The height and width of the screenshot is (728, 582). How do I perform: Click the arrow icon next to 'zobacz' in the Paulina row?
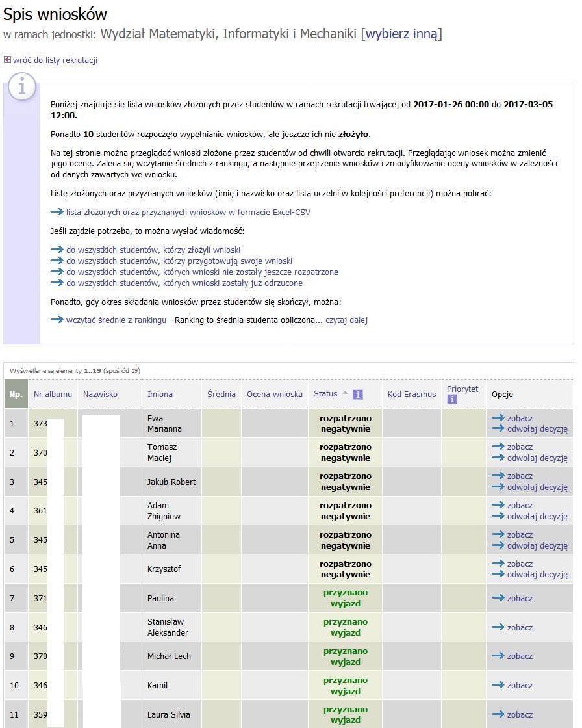click(x=498, y=598)
